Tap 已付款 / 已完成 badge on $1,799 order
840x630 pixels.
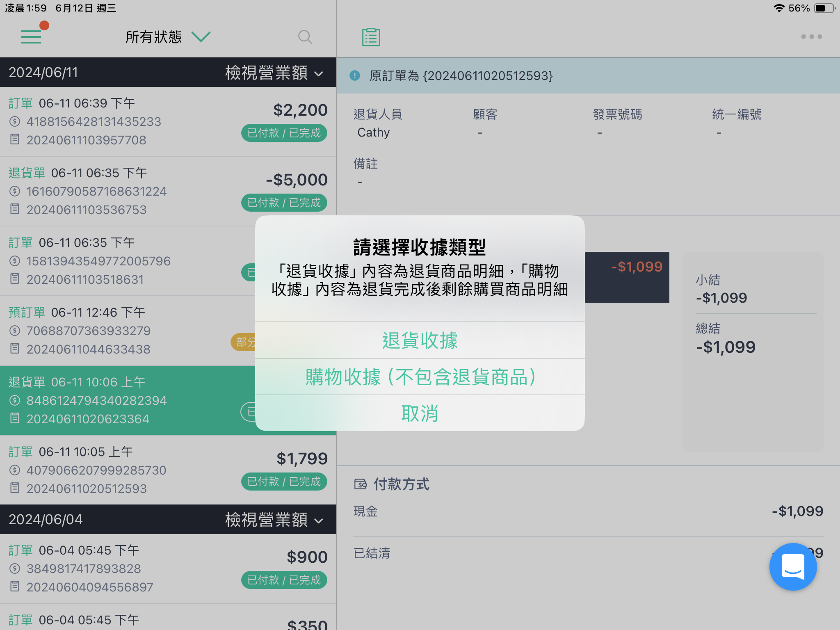pyautogui.click(x=284, y=482)
